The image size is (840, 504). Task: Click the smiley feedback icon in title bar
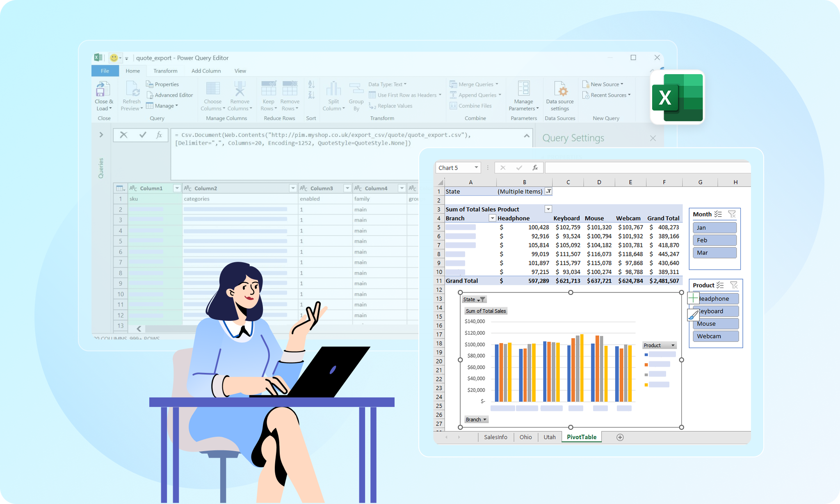click(x=114, y=58)
